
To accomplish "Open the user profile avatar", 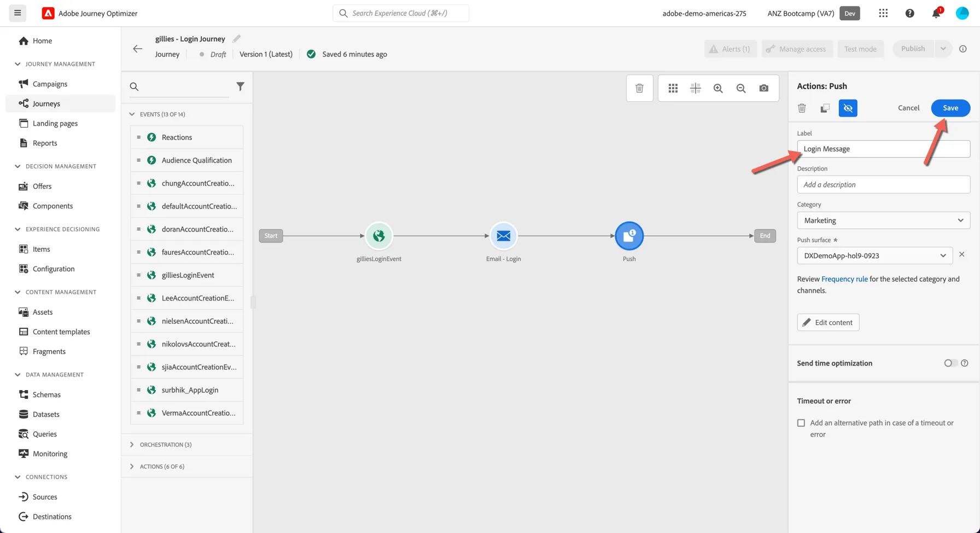I will click(x=962, y=13).
